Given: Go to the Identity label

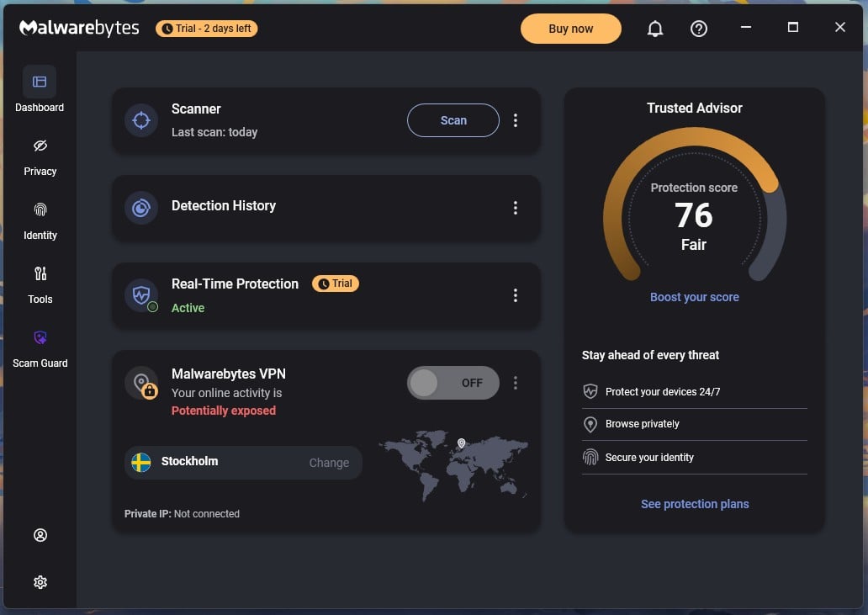Looking at the screenshot, I should point(40,236).
